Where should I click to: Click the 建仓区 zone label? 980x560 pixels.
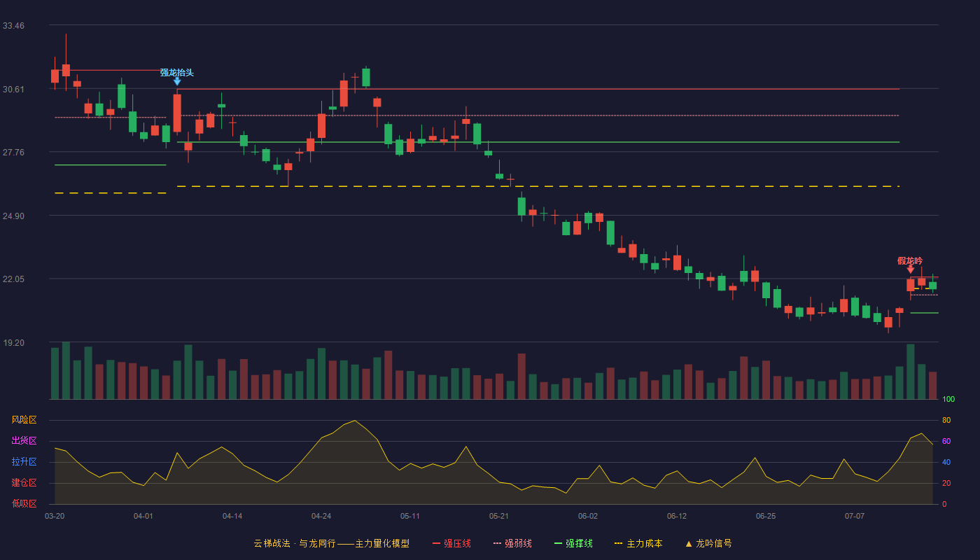pyautogui.click(x=24, y=483)
